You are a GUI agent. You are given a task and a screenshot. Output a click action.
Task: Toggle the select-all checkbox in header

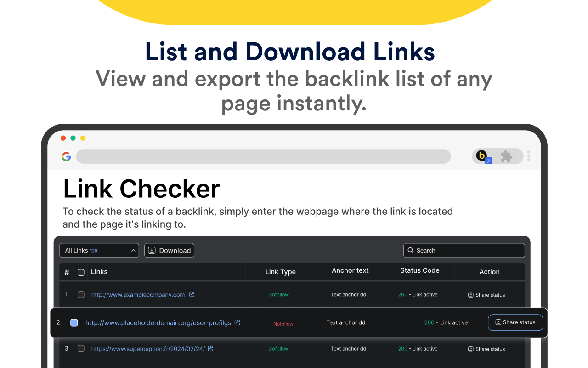(x=81, y=272)
